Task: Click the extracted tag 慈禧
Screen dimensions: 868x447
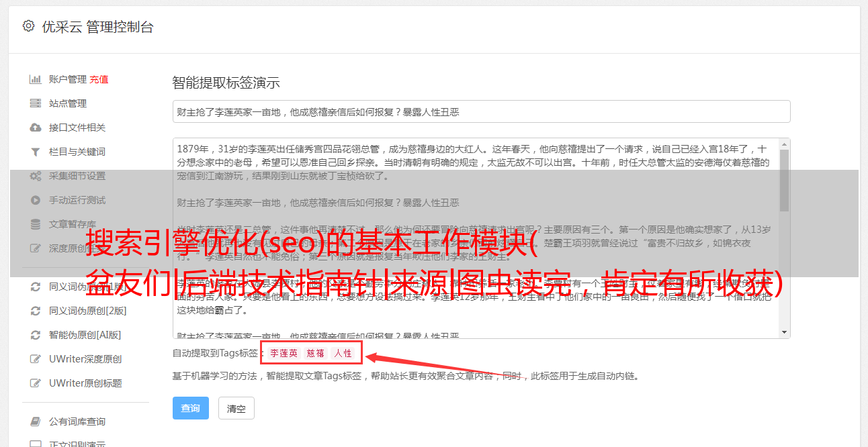Action: click(x=316, y=353)
